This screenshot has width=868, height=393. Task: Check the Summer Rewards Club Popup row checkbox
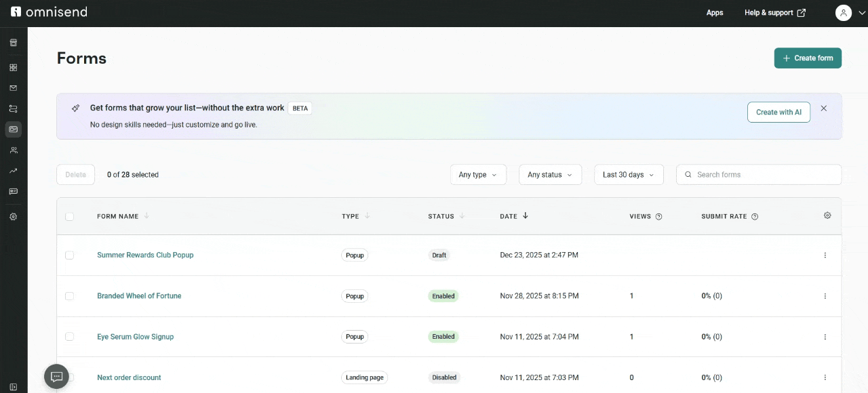pos(69,255)
